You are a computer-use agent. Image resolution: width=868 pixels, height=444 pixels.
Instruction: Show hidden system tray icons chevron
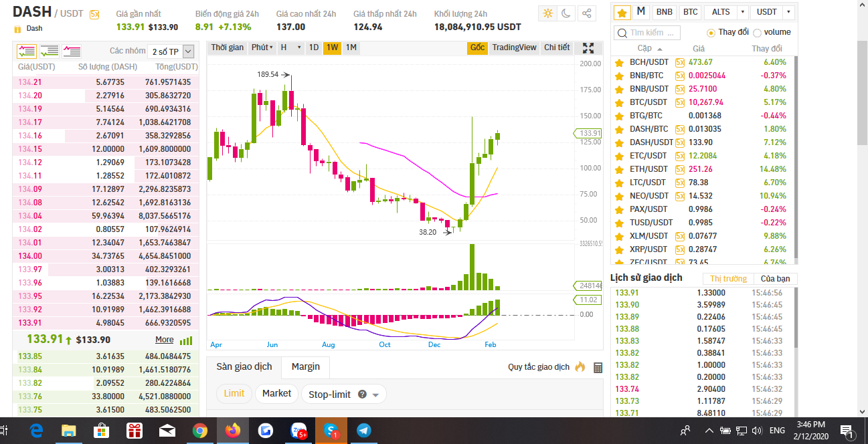coord(709,431)
